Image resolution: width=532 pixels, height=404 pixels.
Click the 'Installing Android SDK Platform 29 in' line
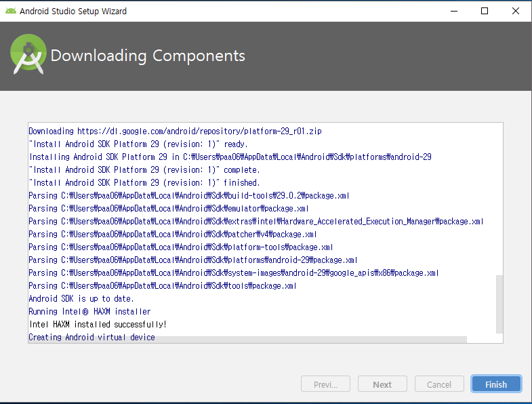230,157
